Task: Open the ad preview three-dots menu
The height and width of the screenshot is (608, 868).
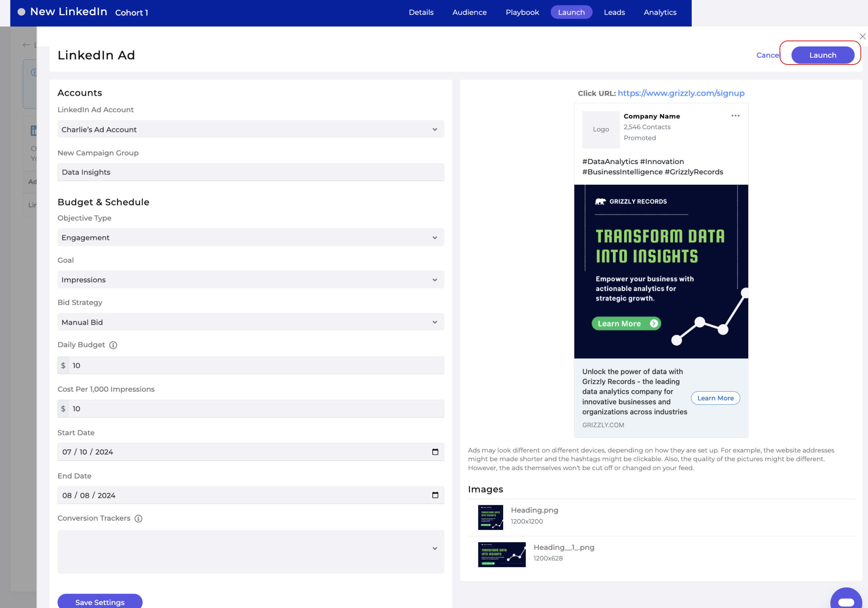Action: pos(736,116)
